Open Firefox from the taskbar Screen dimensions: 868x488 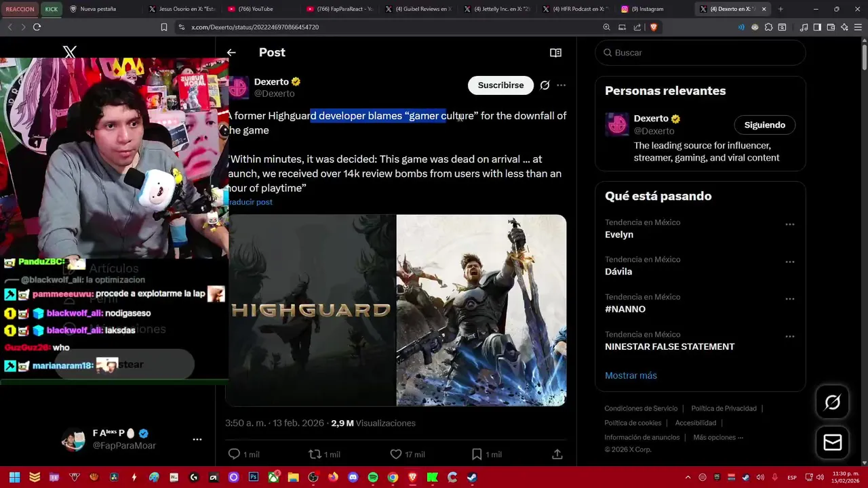[x=333, y=477]
